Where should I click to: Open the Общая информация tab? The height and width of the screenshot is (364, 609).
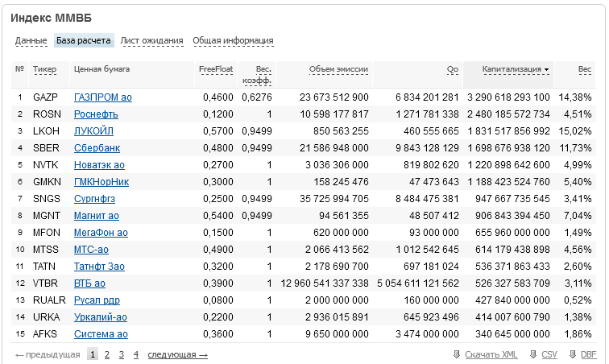pos(233,40)
